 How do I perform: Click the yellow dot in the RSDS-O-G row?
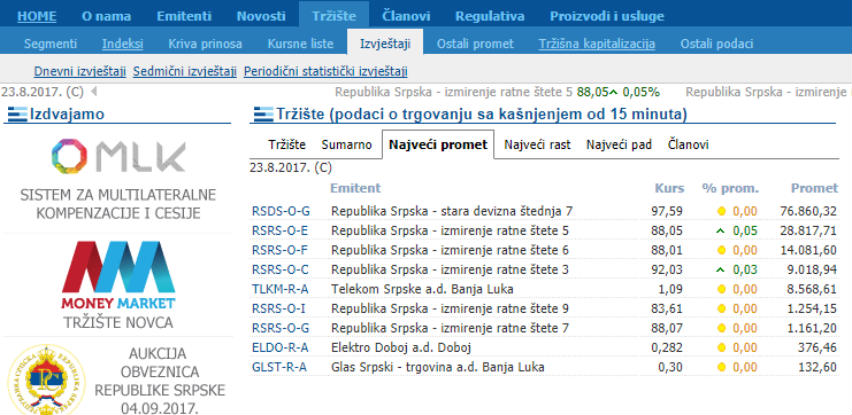pos(721,211)
